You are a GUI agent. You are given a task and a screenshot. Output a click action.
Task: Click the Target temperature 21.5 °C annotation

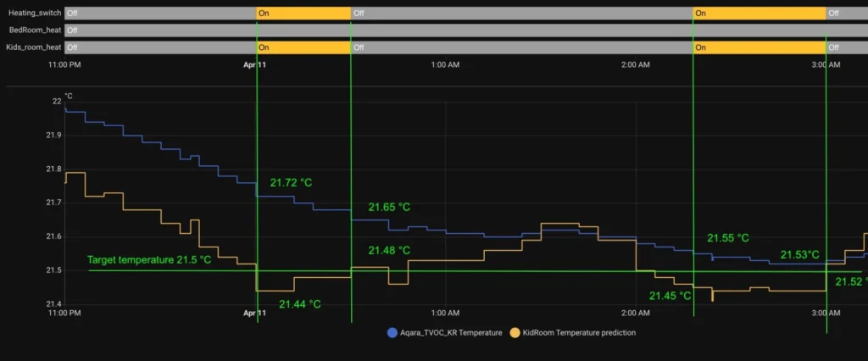tap(149, 260)
